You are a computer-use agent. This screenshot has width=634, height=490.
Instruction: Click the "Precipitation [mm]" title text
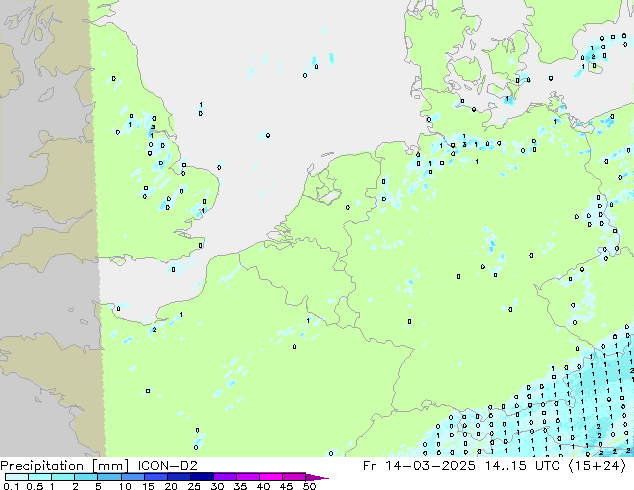64,466
